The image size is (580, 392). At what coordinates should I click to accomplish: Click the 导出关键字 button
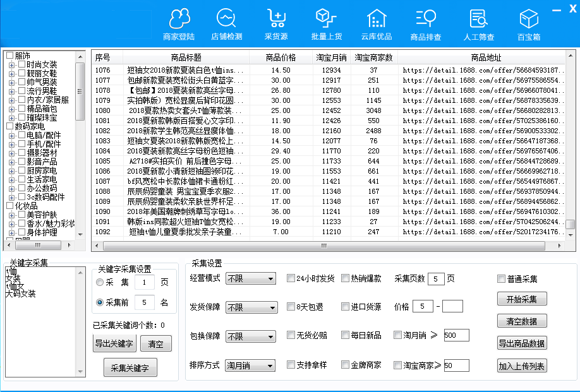point(114,343)
